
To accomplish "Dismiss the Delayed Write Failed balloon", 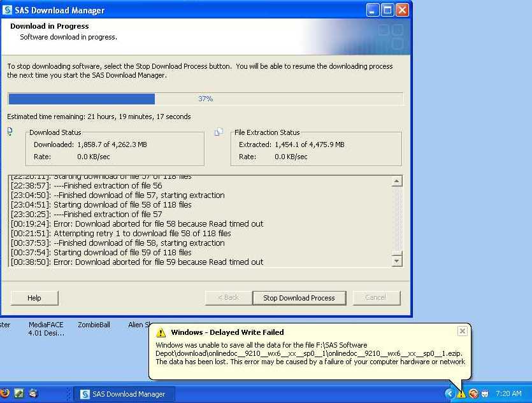I will click(463, 331).
